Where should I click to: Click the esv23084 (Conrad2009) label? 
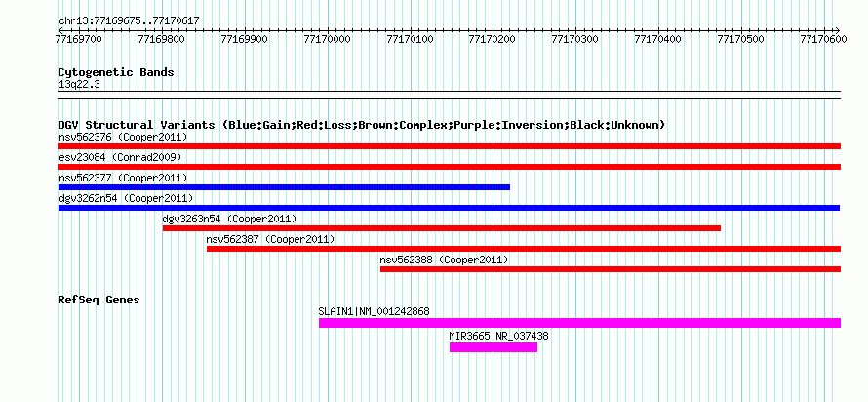coord(120,157)
